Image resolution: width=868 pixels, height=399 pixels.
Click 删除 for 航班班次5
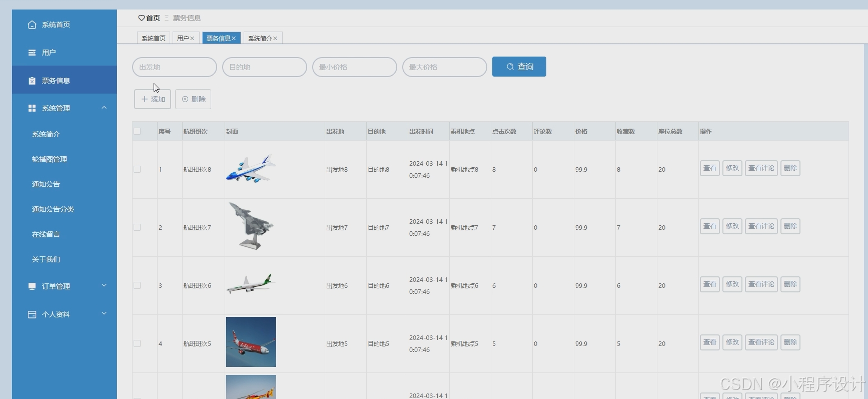click(790, 342)
